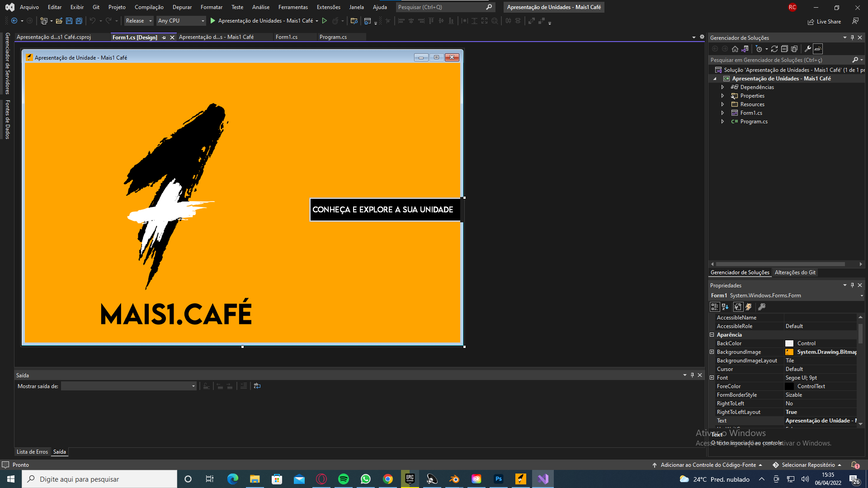
Task: Click the Open File folder toolbar icon
Action: click(59, 21)
